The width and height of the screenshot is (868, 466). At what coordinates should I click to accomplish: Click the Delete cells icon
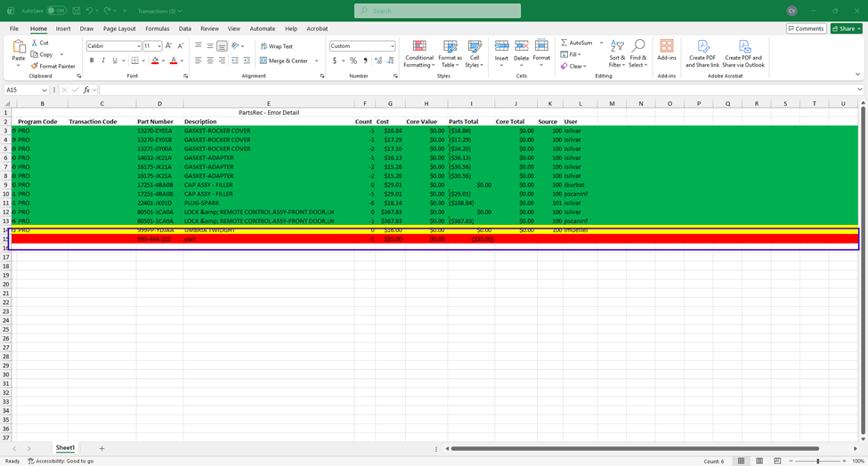tap(522, 46)
